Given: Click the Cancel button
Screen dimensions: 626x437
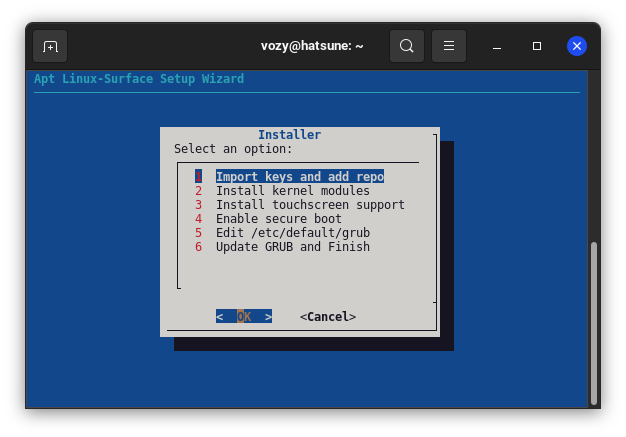Looking at the screenshot, I should click(x=328, y=316).
